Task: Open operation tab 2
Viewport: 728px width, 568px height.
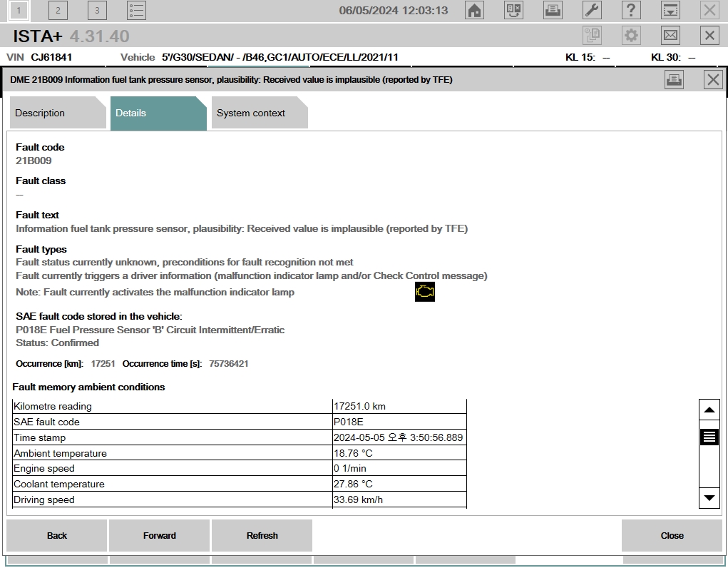Action: tap(58, 10)
